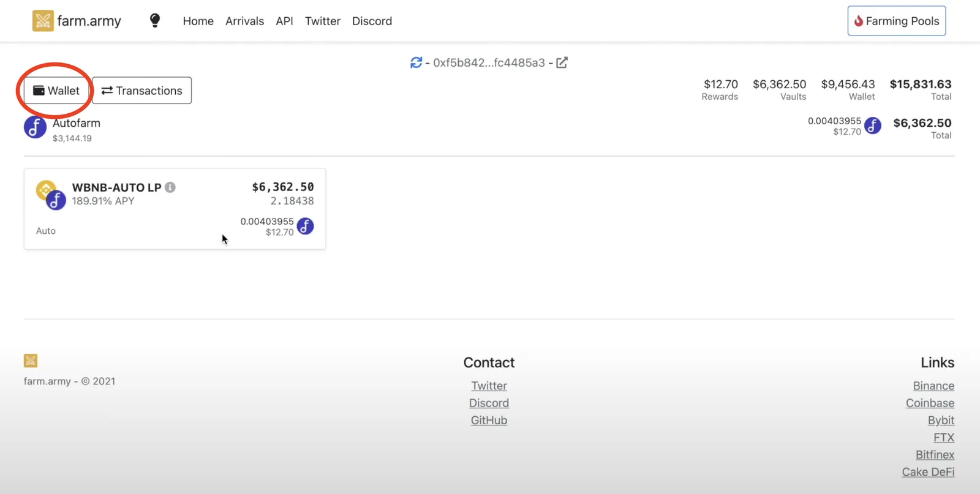980x494 pixels.
Task: Switch to the Transactions view
Action: click(142, 91)
